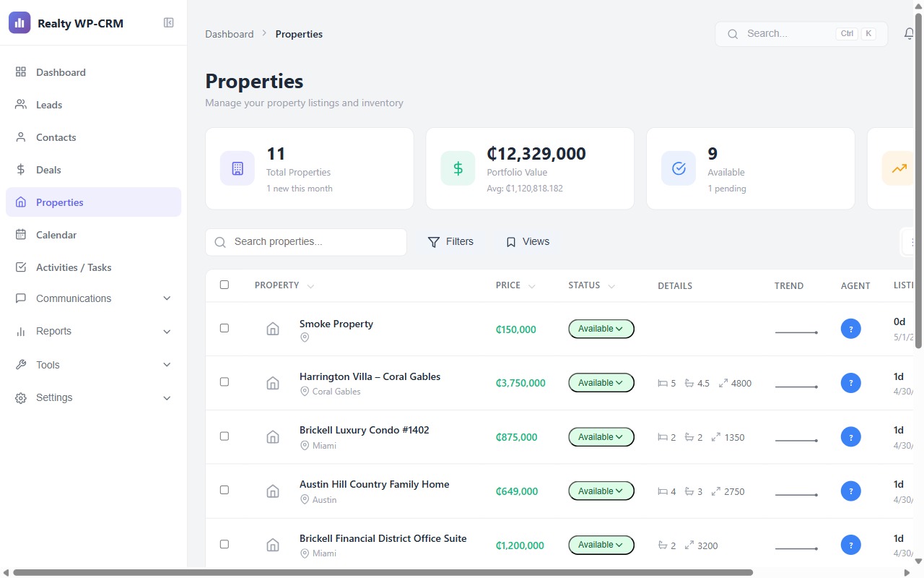Check the Austin Hill Country Family Home checkbox
The width and height of the screenshot is (924, 578).
point(225,490)
